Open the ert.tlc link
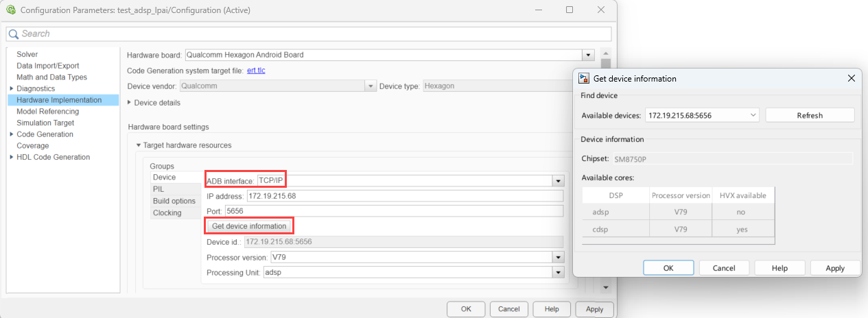This screenshot has width=868, height=318. 255,71
